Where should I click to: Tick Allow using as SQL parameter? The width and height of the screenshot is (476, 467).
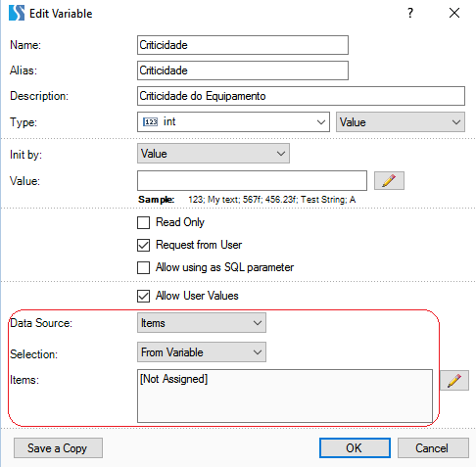coord(143,267)
